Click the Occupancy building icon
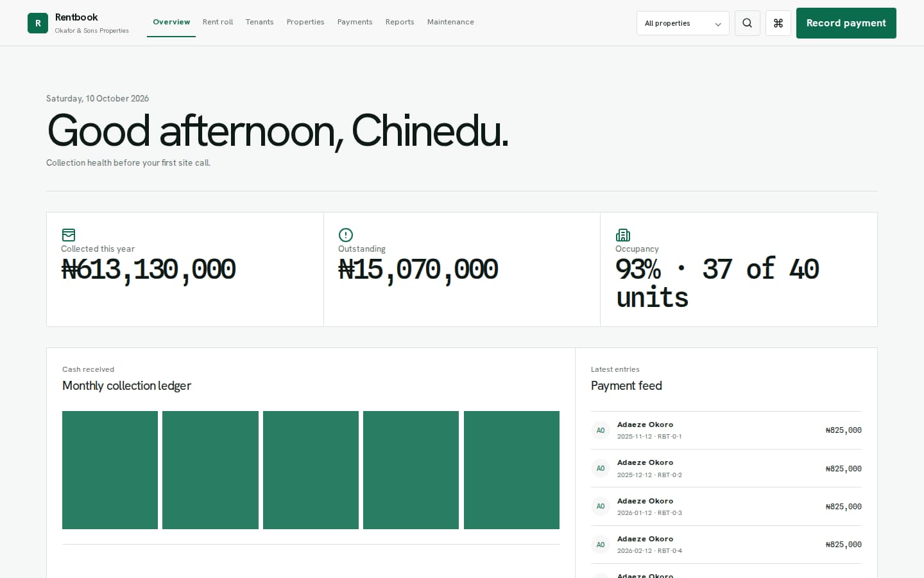Image resolution: width=924 pixels, height=578 pixels. 623,235
